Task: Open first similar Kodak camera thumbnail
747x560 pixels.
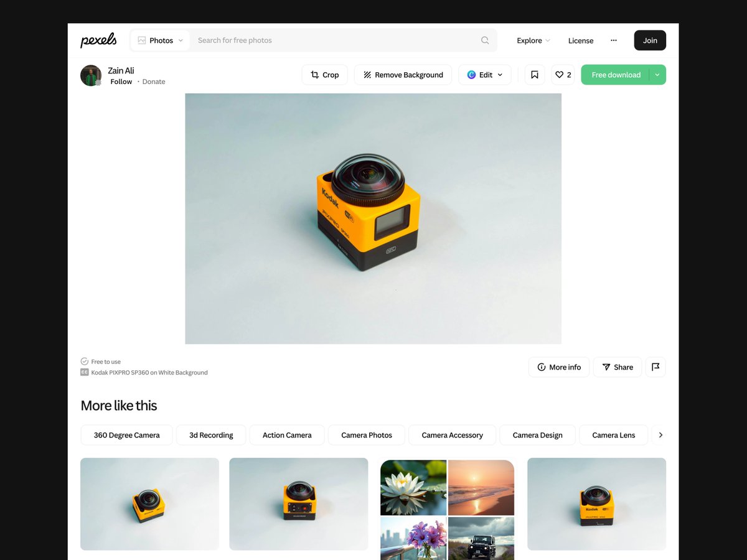Action: tap(149, 504)
